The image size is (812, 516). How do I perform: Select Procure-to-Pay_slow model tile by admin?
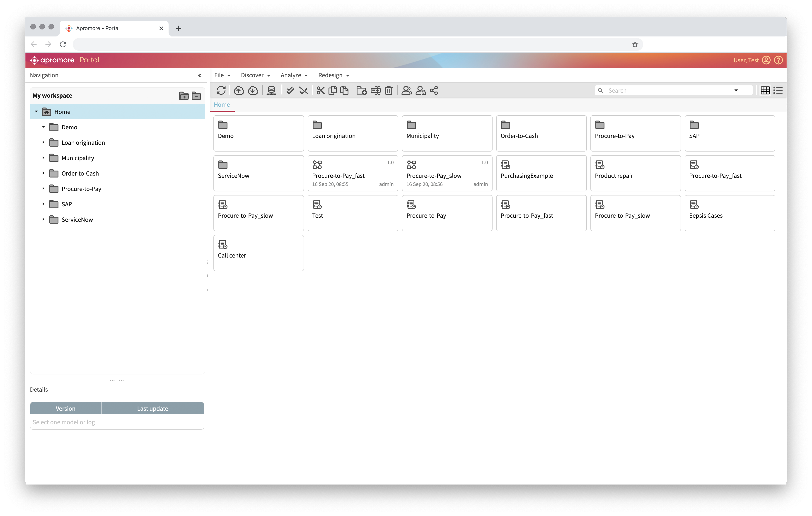[447, 173]
